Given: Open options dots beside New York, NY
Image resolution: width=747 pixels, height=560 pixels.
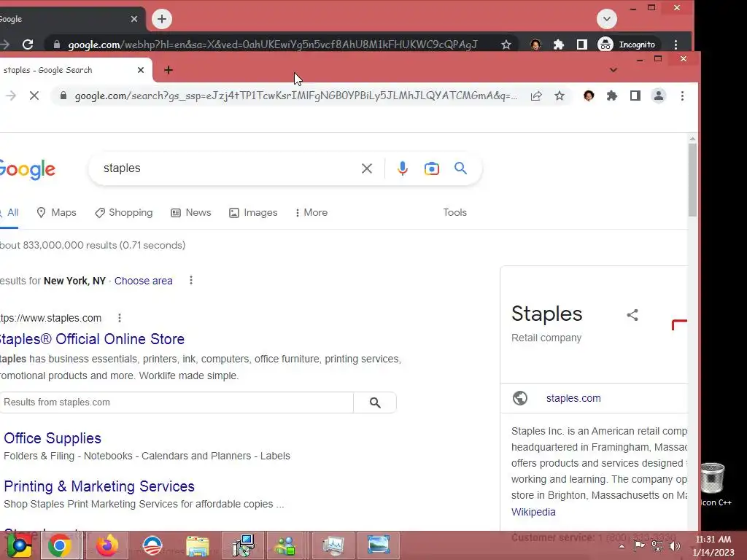Looking at the screenshot, I should pos(191,280).
